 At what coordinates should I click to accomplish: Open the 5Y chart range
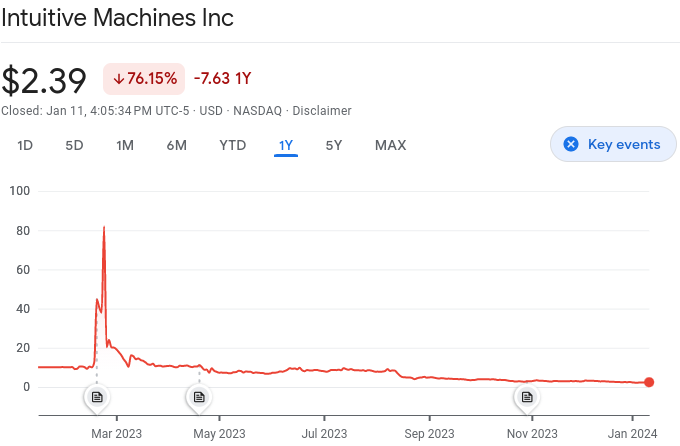[x=334, y=145]
